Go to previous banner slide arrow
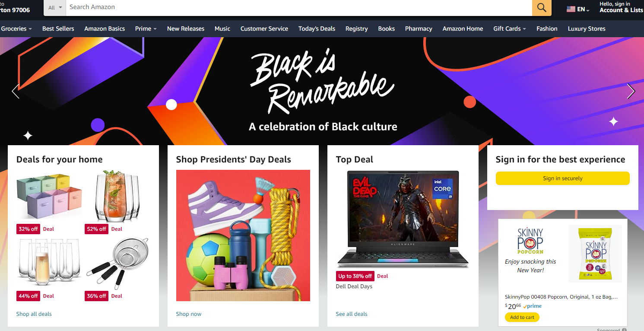 tap(15, 91)
